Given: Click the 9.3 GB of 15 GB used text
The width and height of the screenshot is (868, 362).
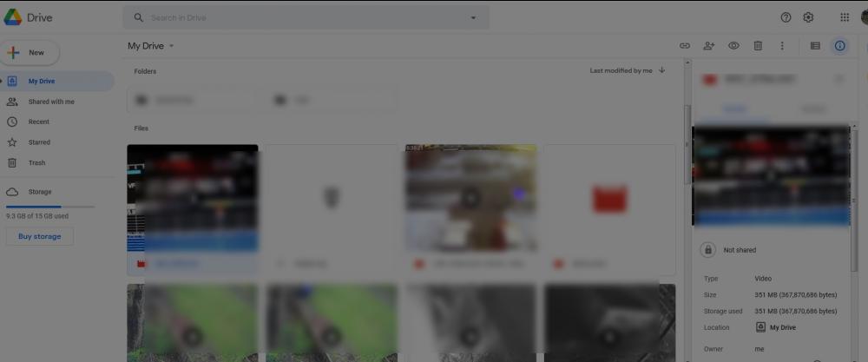Looking at the screenshot, I should point(37,216).
